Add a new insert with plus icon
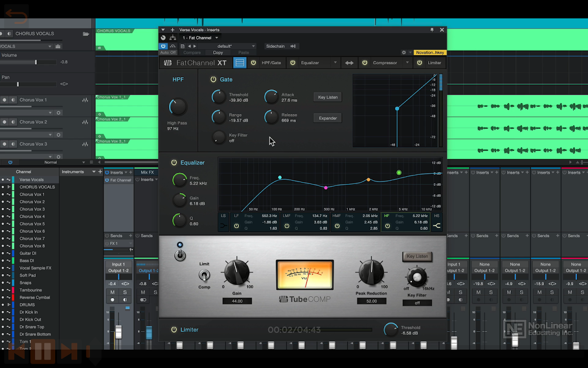588x368 pixels. pos(172,30)
